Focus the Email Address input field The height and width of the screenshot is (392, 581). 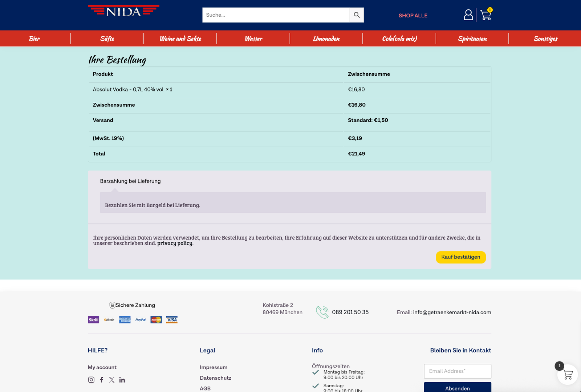click(458, 371)
